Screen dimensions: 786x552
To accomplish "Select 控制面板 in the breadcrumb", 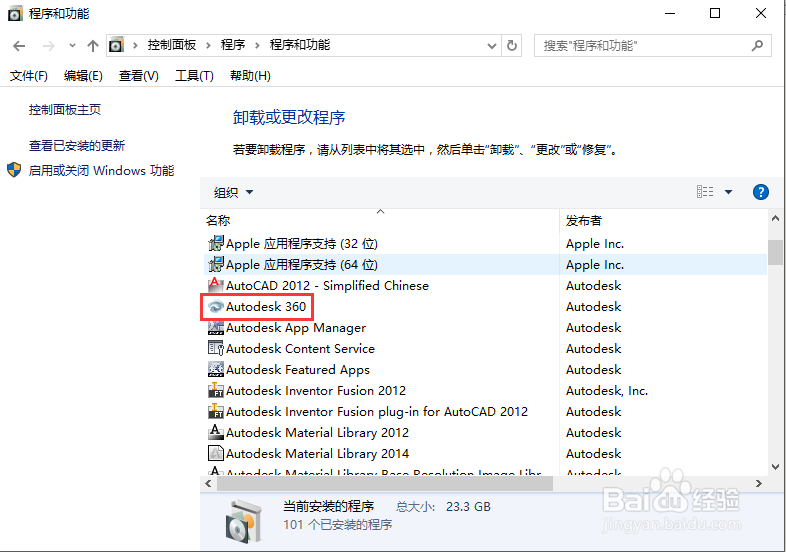I will click(x=171, y=45).
